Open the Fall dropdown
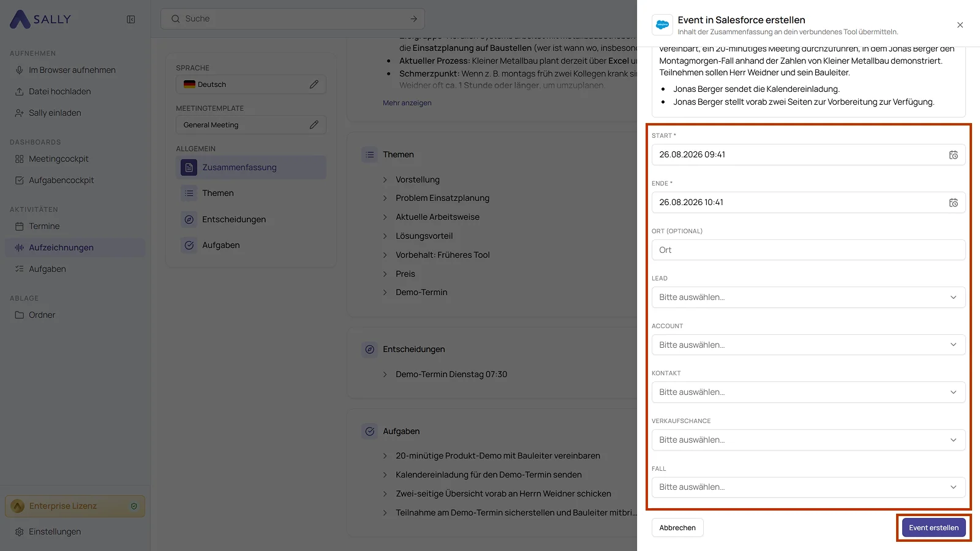 809,487
